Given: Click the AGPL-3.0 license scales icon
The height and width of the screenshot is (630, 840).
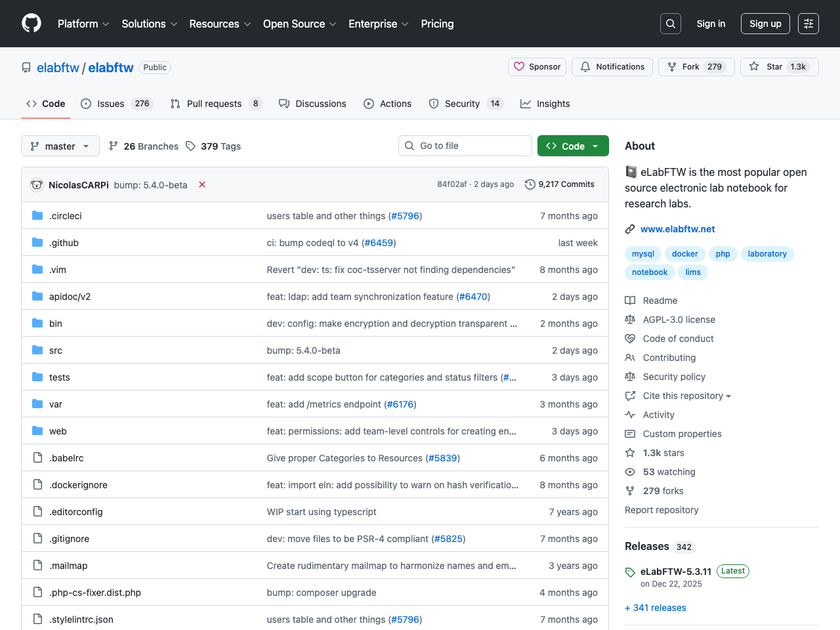Looking at the screenshot, I should click(630, 320).
